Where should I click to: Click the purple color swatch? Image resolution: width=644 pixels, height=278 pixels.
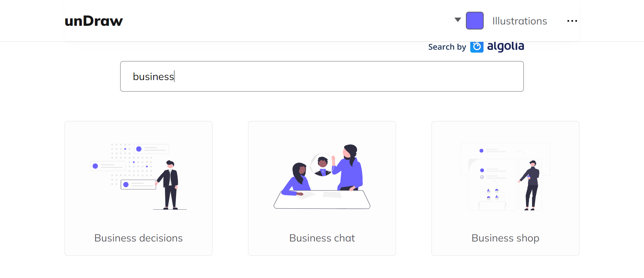coord(475,21)
